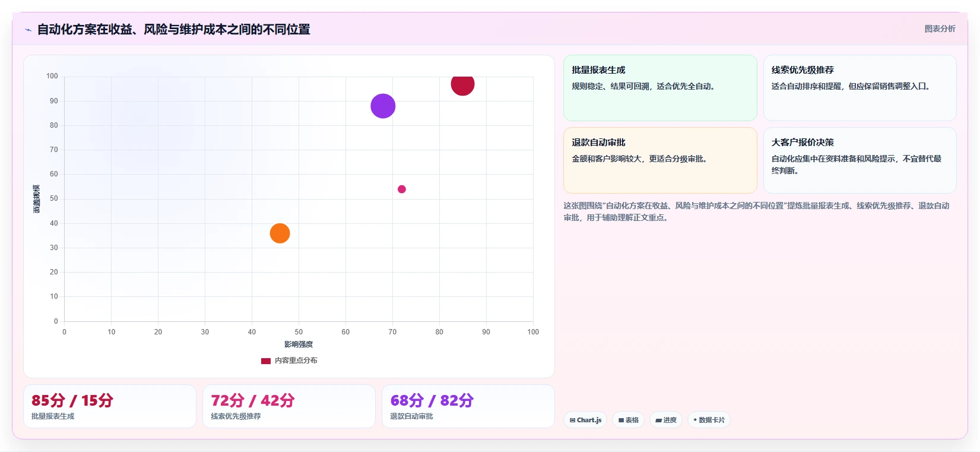Click the 退款自动审批 label under 68分
The width and height of the screenshot is (980, 452).
[411, 416]
